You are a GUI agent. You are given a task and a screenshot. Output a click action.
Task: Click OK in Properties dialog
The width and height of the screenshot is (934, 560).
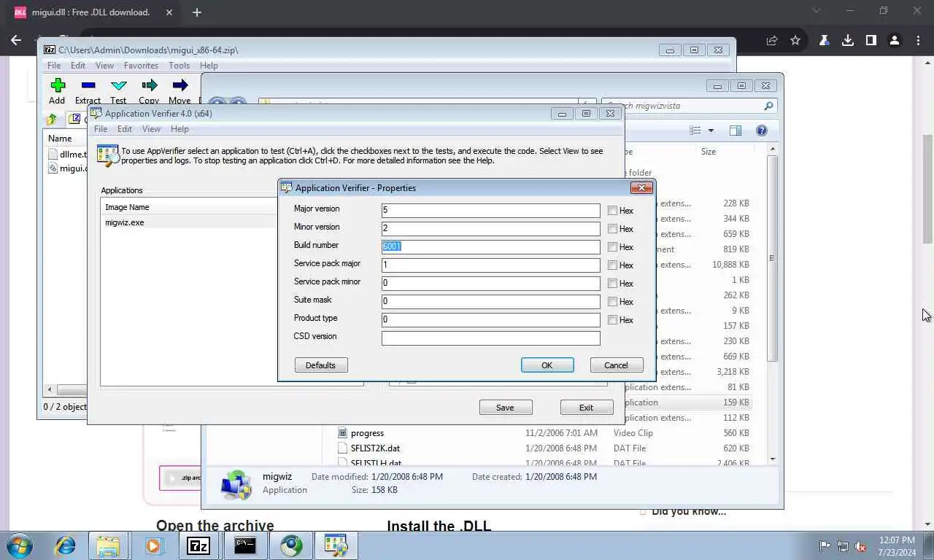547,365
